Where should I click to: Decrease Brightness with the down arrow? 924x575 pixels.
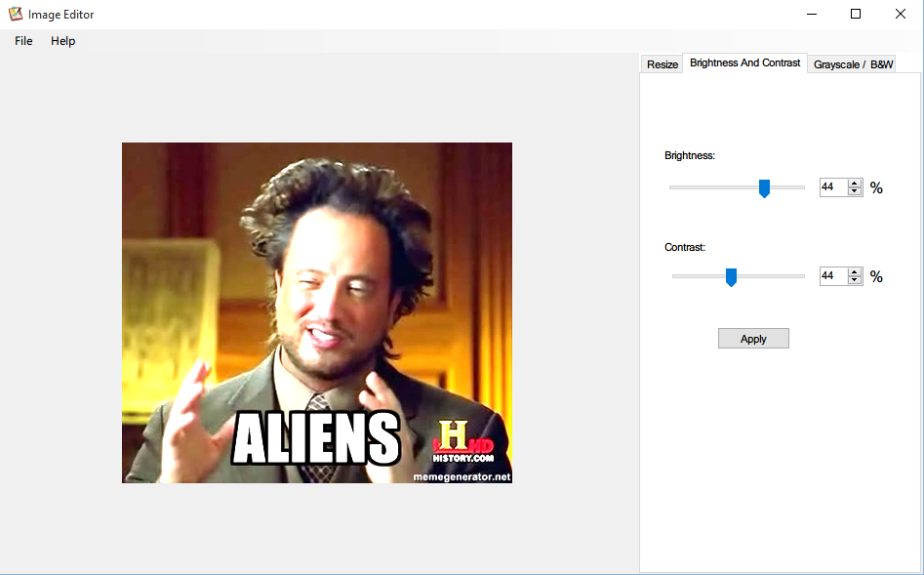pyautogui.click(x=855, y=191)
